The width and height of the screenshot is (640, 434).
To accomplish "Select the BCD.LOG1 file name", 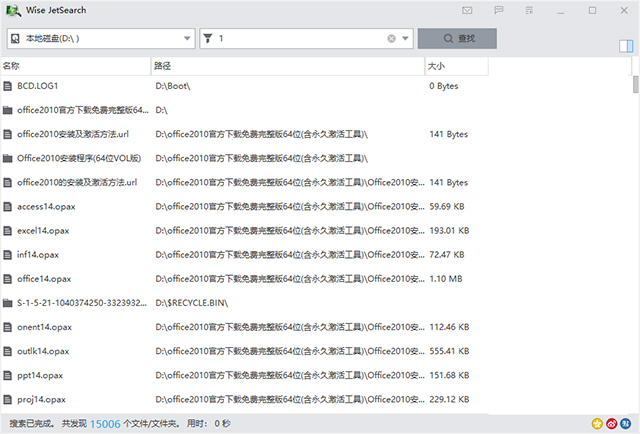I will pos(38,86).
